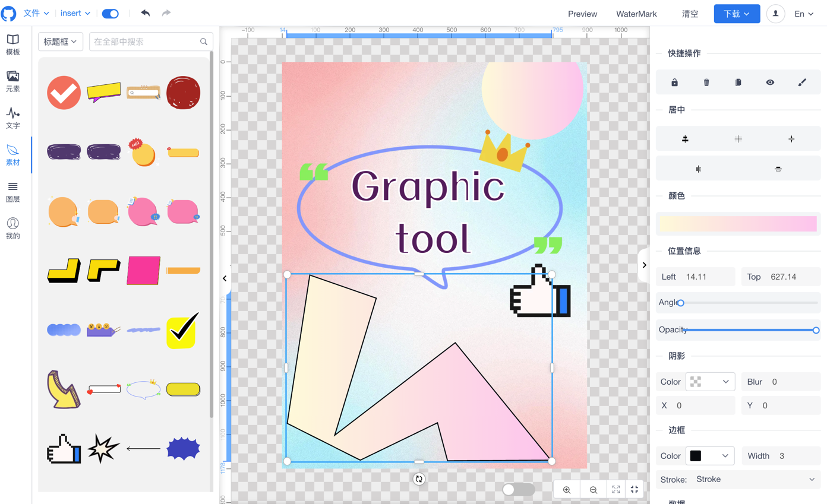This screenshot has height=504, width=827.
Task: Click the gradient color swatch bar
Action: (x=738, y=224)
